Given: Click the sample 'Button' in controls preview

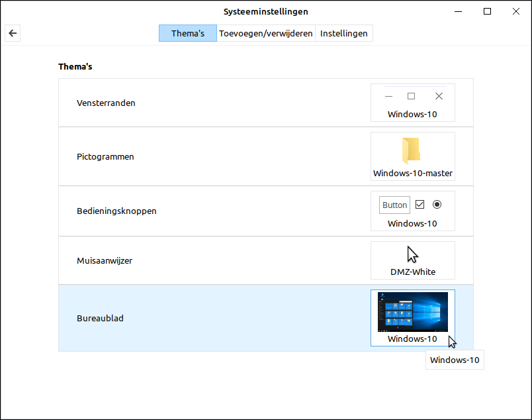Looking at the screenshot, I should [394, 205].
